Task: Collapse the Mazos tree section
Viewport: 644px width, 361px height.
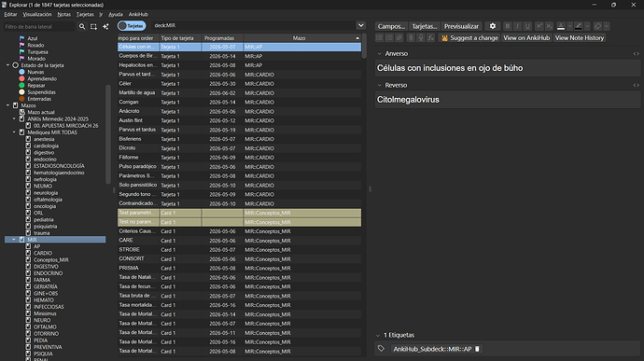Action: click(7, 105)
